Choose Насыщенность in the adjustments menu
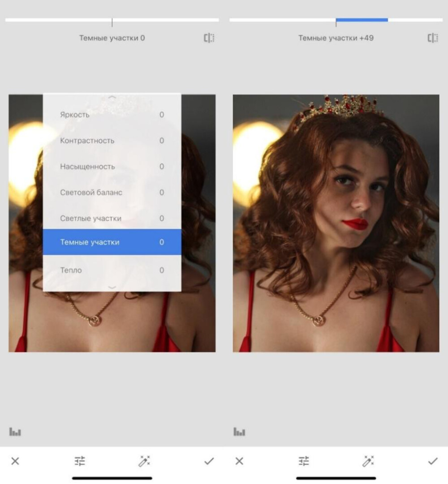This screenshot has height=484, width=448. 112,167
